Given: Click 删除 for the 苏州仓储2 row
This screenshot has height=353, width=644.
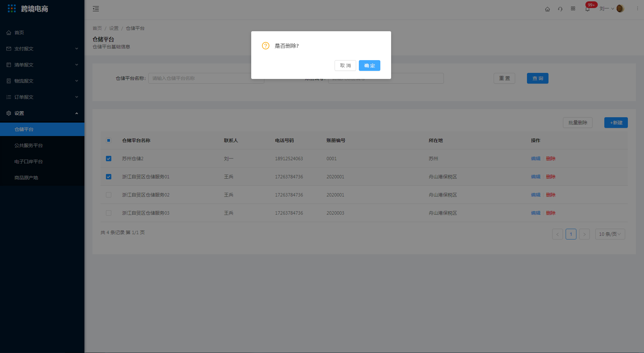Looking at the screenshot, I should (551, 159).
